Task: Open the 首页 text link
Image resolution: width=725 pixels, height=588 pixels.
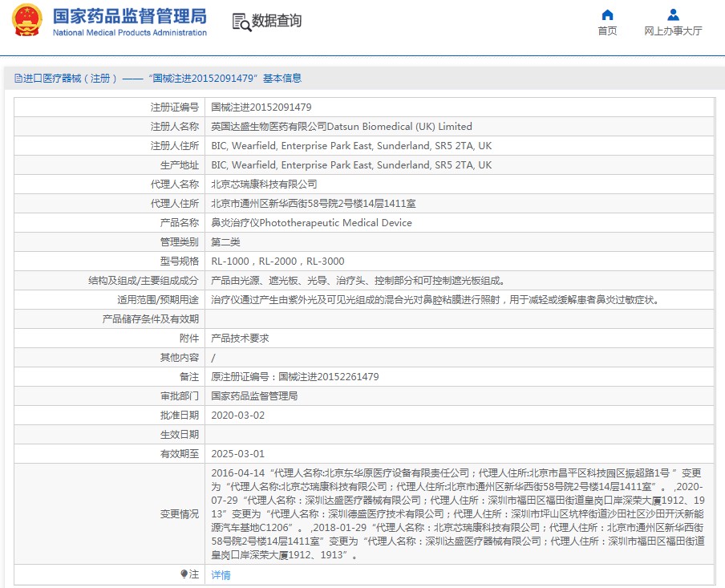Action: pos(607,31)
